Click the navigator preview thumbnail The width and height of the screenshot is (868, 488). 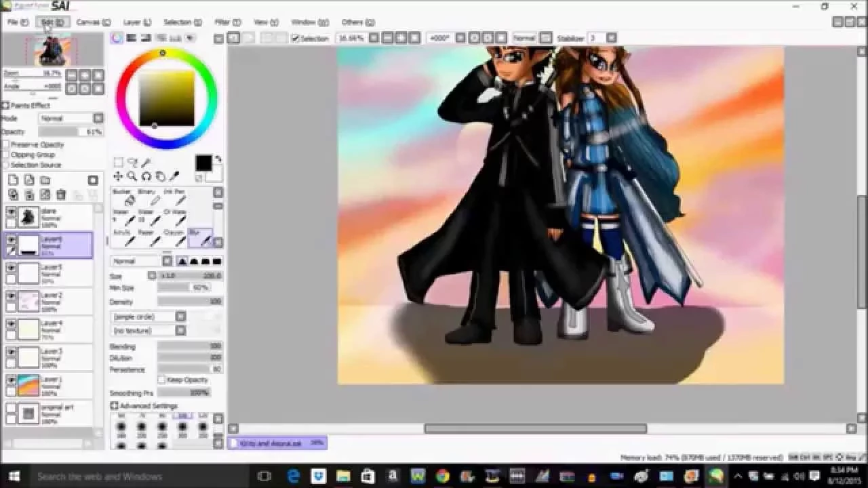[x=52, y=49]
